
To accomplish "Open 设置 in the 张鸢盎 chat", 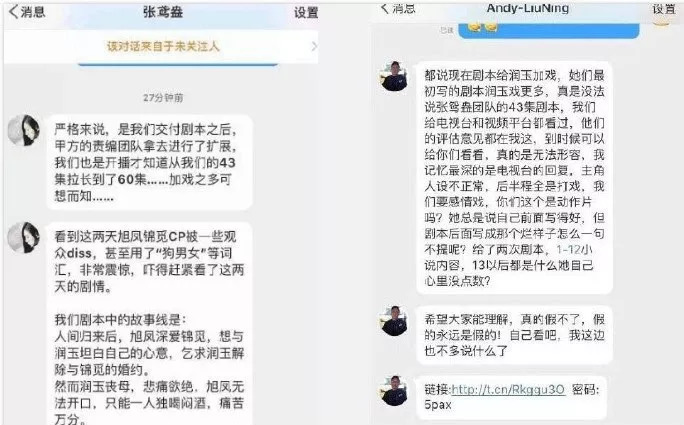I will coord(305,12).
